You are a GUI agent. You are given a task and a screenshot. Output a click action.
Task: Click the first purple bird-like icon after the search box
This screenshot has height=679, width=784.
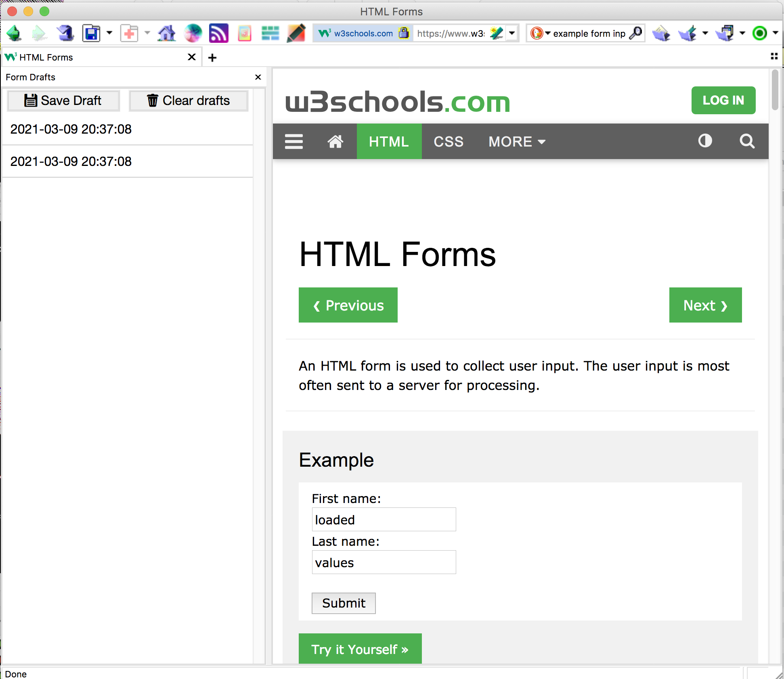(661, 33)
